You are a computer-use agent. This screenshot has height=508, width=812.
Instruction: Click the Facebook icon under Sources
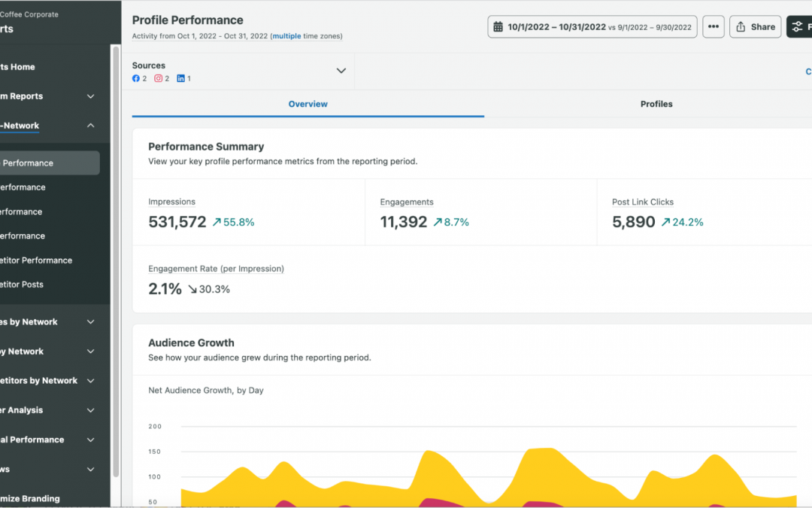point(136,78)
